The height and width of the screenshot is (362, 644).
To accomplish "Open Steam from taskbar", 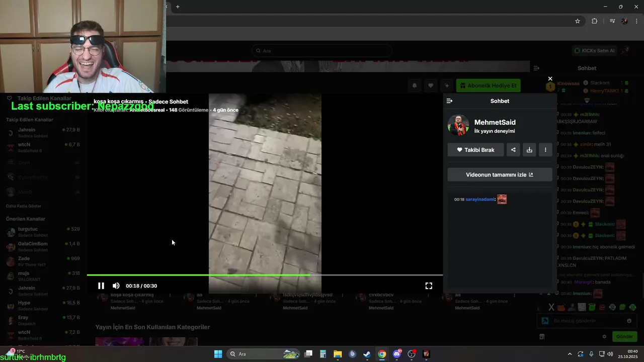I will [x=367, y=354].
